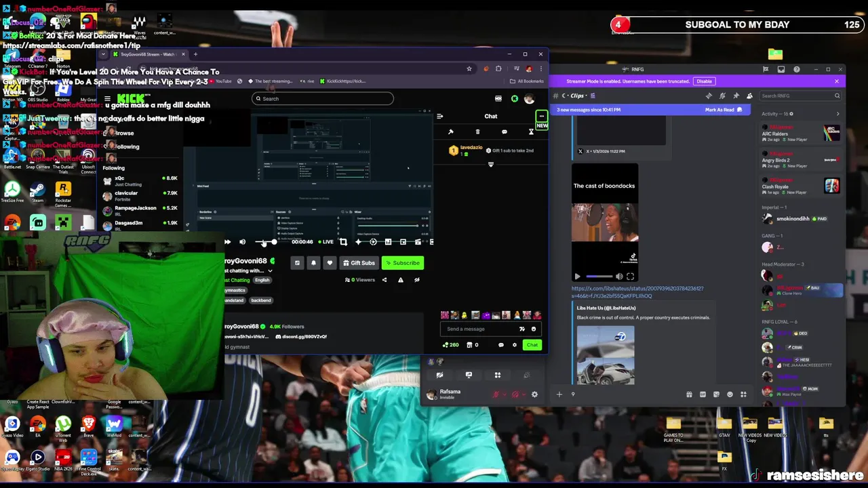Image resolution: width=868 pixels, height=488 pixels.
Task: Toggle notification settings in Discord Clips header
Action: (x=722, y=96)
